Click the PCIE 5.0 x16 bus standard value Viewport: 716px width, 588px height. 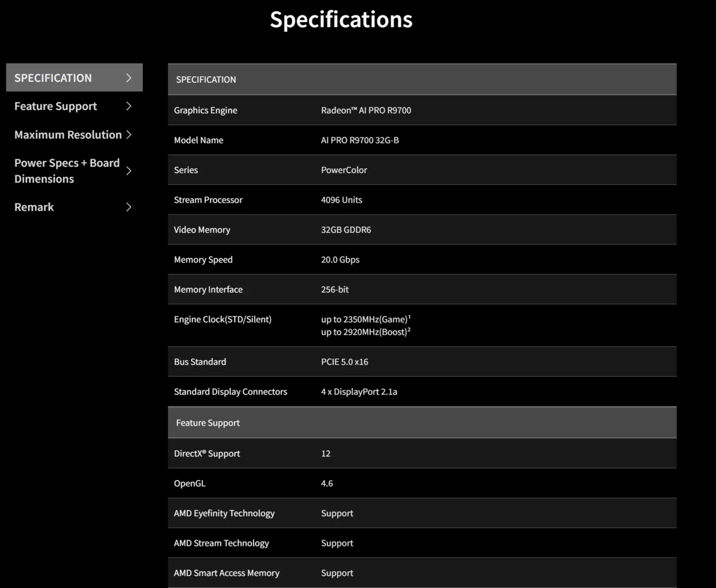(x=344, y=362)
